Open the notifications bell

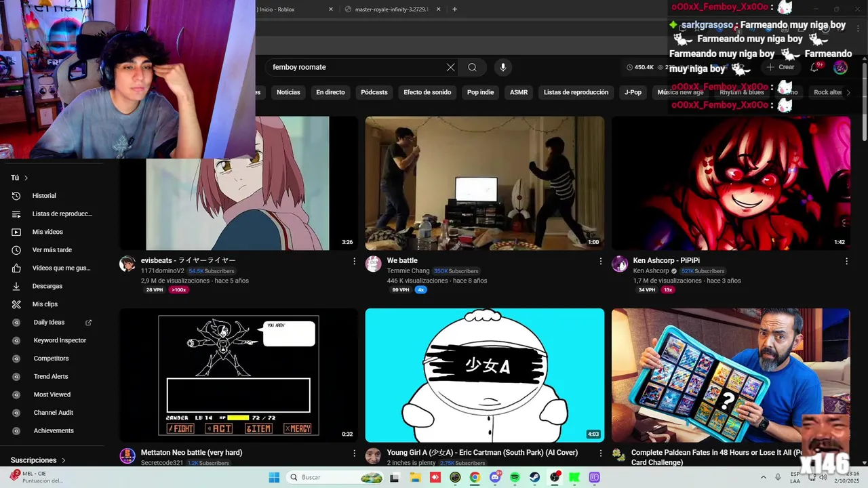(816, 67)
